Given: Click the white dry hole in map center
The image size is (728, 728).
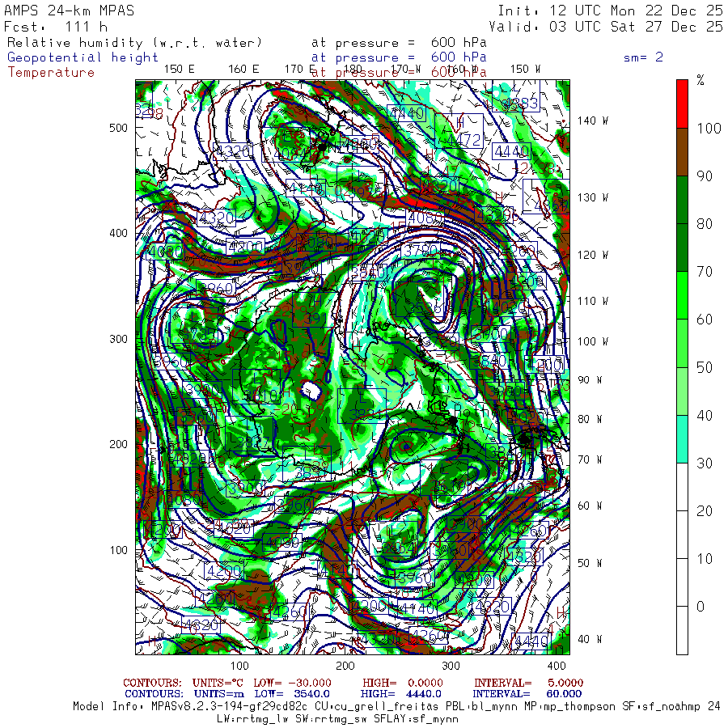Looking at the screenshot, I should click(311, 390).
